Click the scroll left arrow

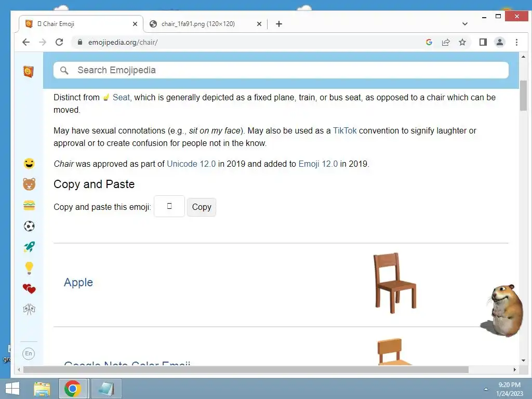19,369
